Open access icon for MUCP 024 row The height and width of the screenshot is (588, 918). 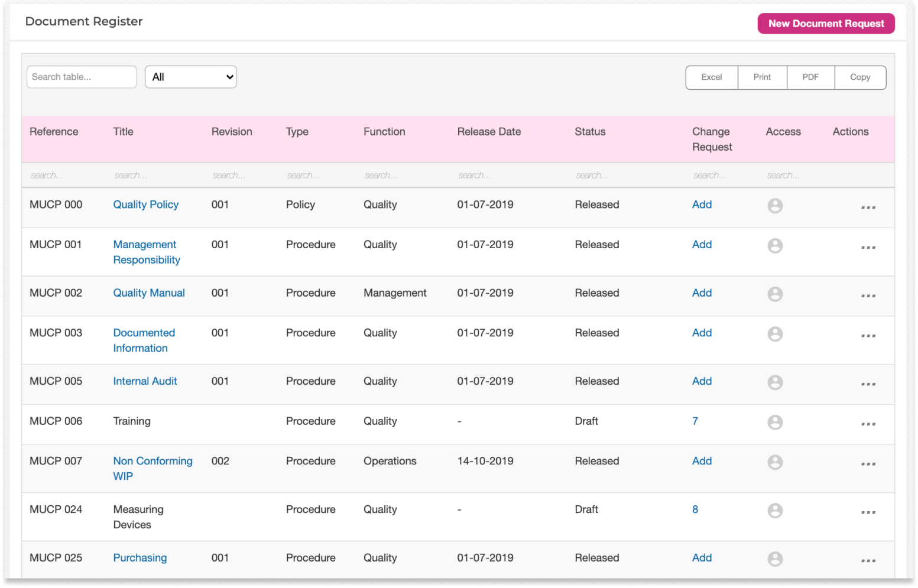coord(775,511)
